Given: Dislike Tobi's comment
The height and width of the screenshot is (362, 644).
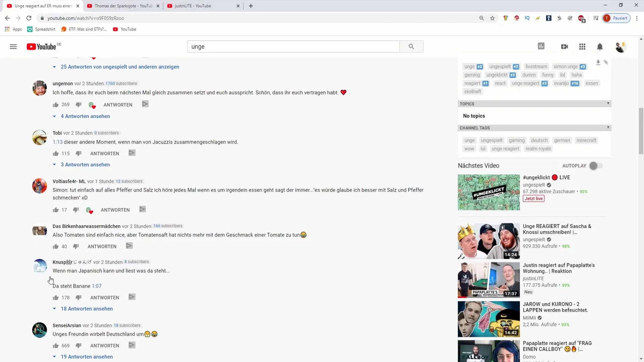Looking at the screenshot, I should 78,153.
